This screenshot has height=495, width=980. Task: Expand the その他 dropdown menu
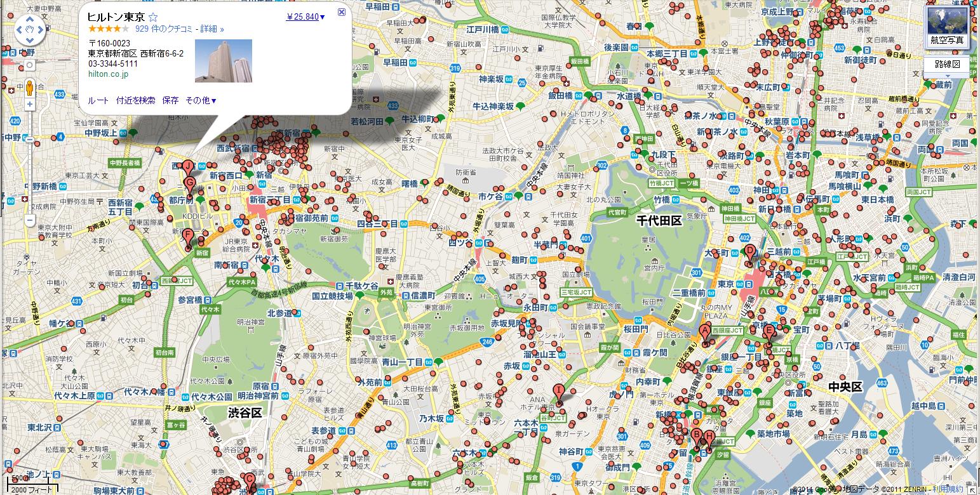click(x=201, y=100)
